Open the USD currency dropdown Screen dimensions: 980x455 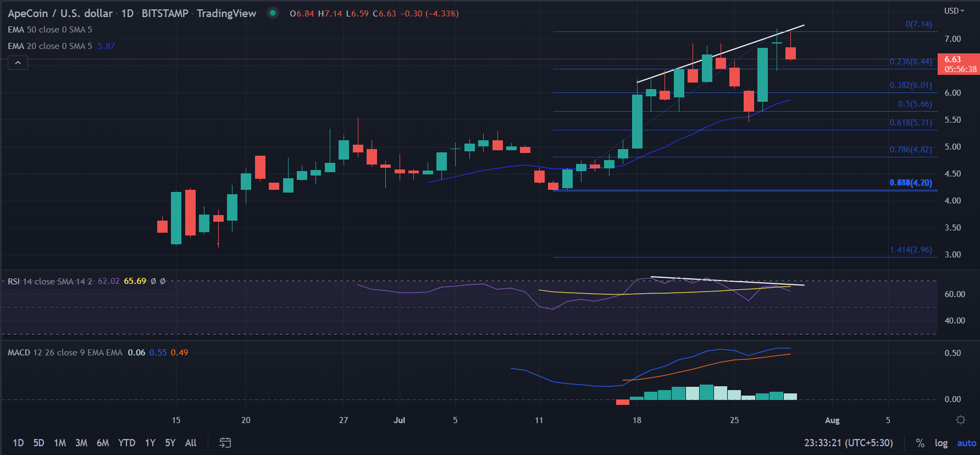coord(954,11)
